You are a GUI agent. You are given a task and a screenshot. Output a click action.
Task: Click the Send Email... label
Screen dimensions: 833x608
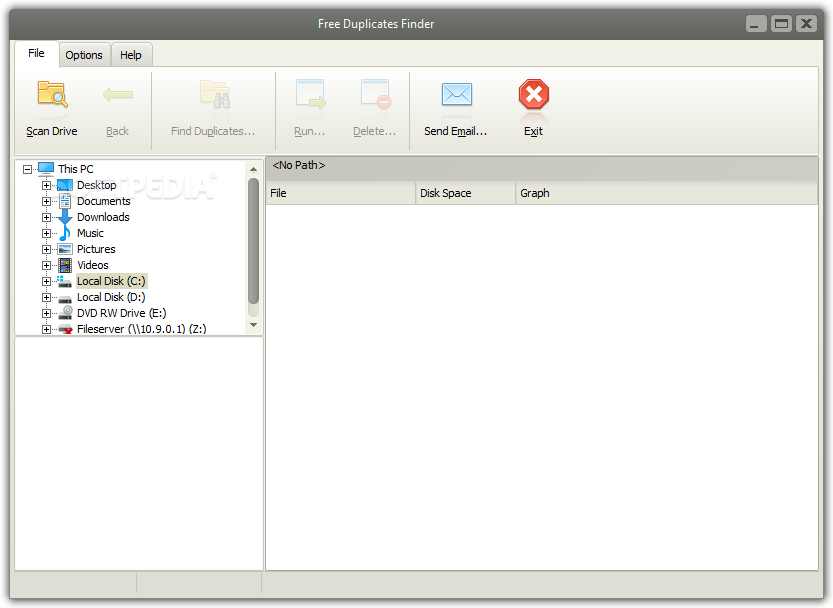tap(456, 131)
